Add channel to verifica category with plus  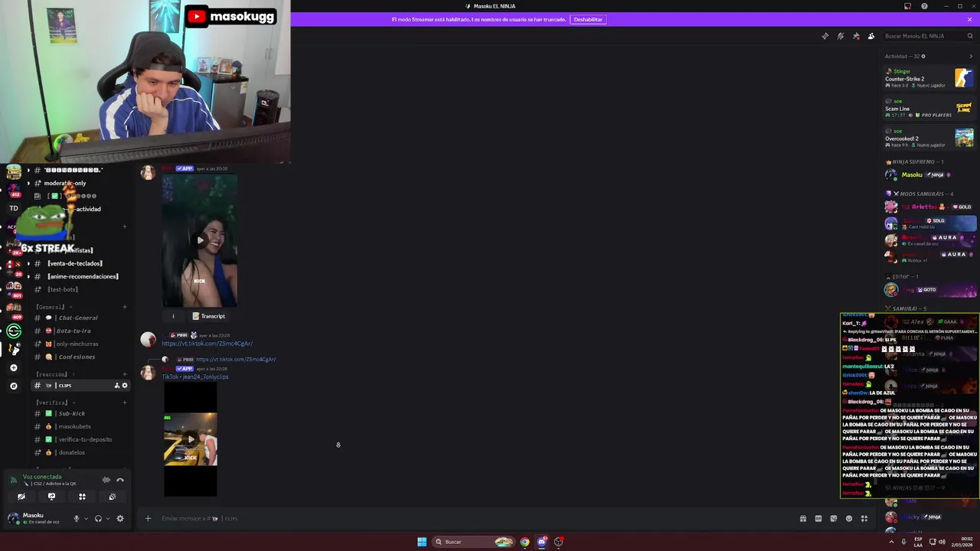click(x=125, y=403)
